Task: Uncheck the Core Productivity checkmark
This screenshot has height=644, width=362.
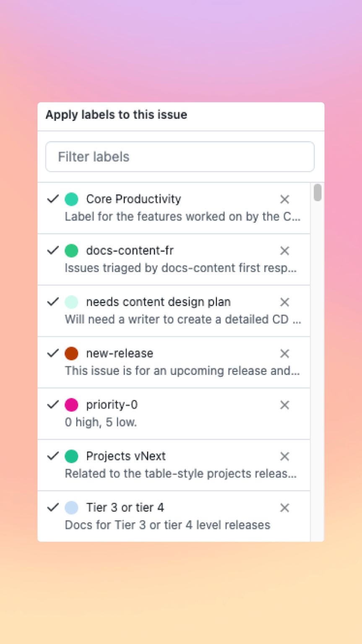Action: (x=53, y=199)
